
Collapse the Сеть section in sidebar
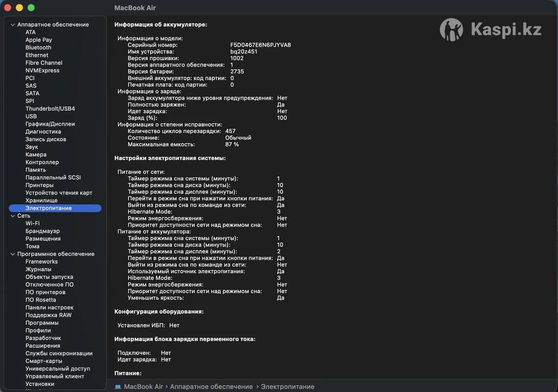13,216
